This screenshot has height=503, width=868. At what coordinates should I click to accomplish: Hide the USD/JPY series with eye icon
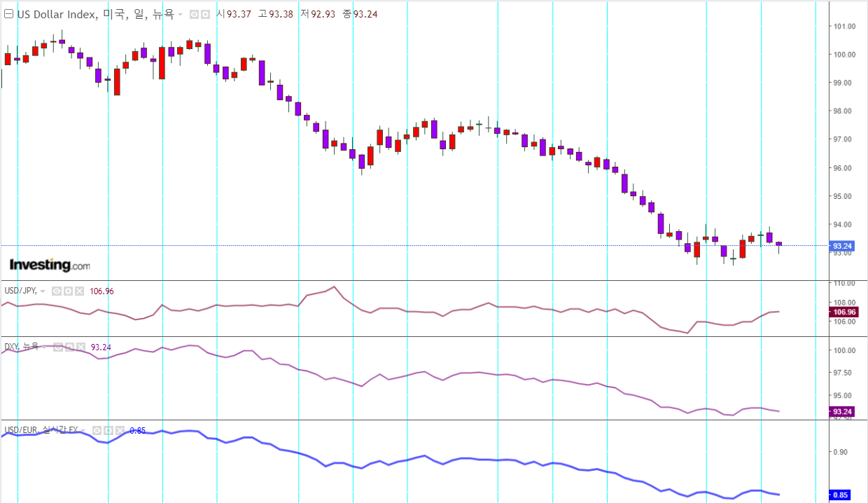coord(57,291)
